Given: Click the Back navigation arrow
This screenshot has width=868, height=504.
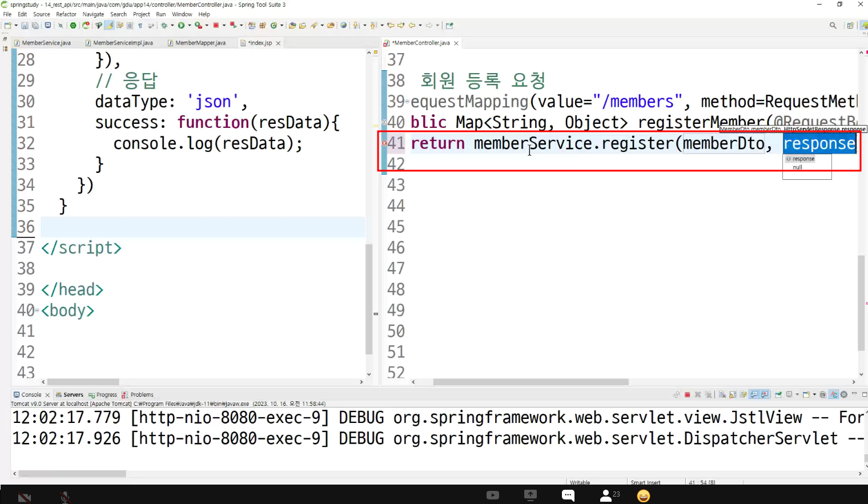Looking at the screenshot, I should point(412,26).
